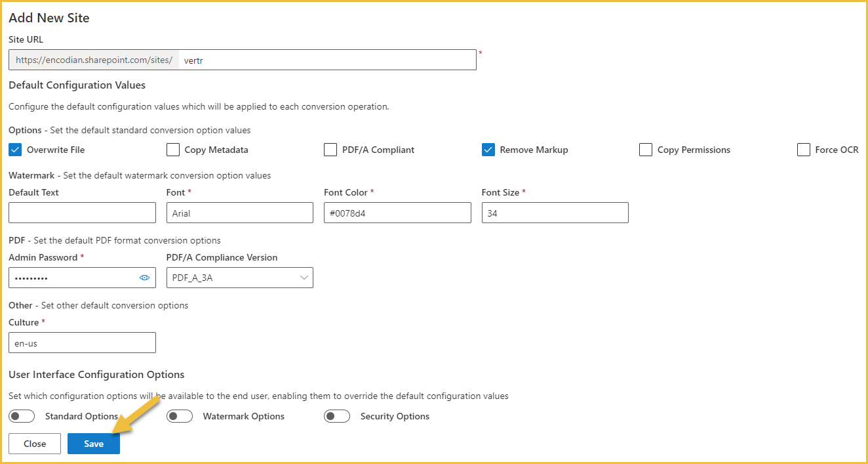Enable the Security Options toggle
Screen dimensions: 868x464
337,416
